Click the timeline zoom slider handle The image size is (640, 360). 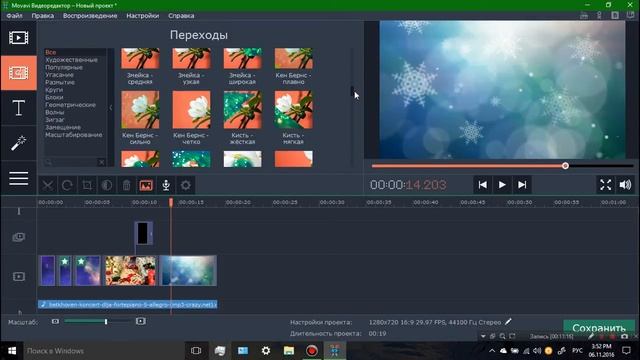(106, 322)
